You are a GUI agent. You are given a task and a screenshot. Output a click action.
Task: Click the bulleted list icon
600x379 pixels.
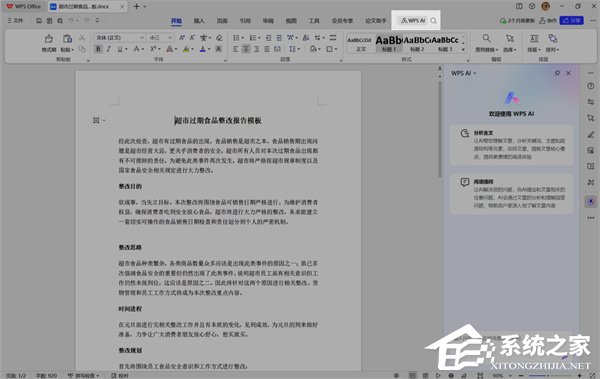pyautogui.click(x=237, y=38)
